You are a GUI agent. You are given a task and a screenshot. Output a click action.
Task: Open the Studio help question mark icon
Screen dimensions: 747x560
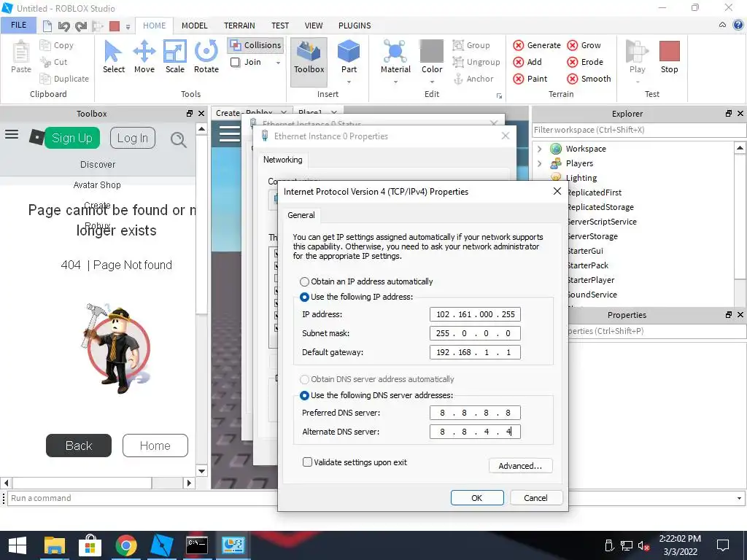click(x=738, y=26)
